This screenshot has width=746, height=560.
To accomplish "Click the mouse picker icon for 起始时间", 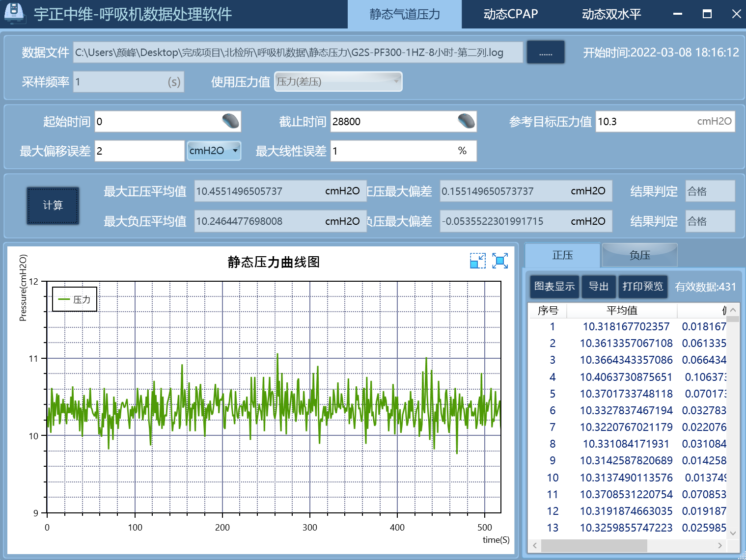I will (230, 121).
